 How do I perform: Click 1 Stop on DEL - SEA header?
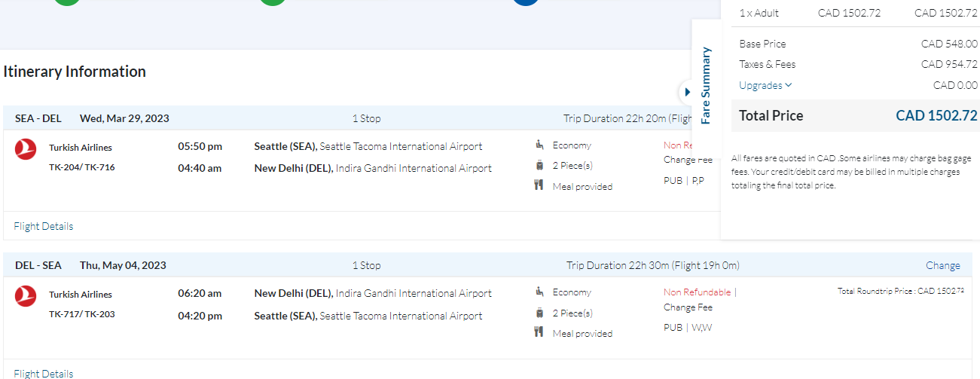tap(367, 265)
